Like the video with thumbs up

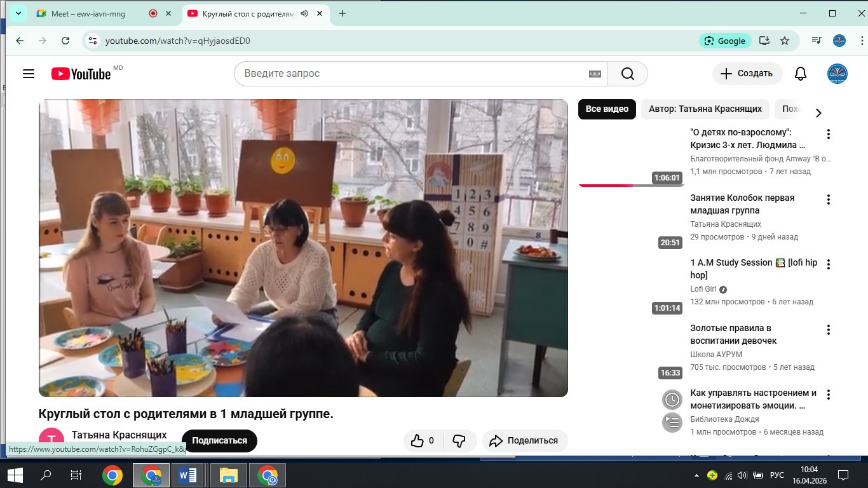[x=423, y=440]
